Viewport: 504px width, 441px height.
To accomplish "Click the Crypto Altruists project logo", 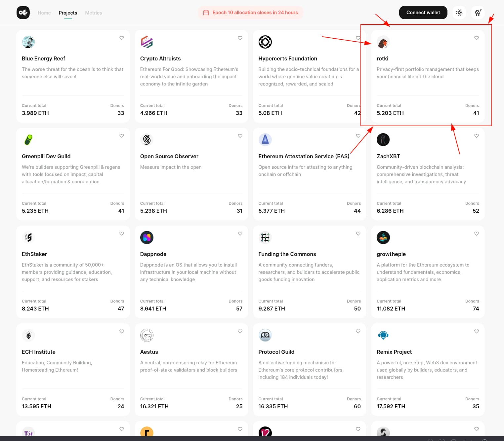I will 147,42.
